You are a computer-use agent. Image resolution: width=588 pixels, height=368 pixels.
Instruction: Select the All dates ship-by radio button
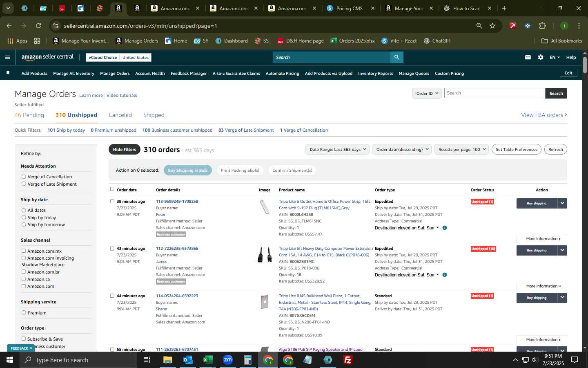(24, 210)
